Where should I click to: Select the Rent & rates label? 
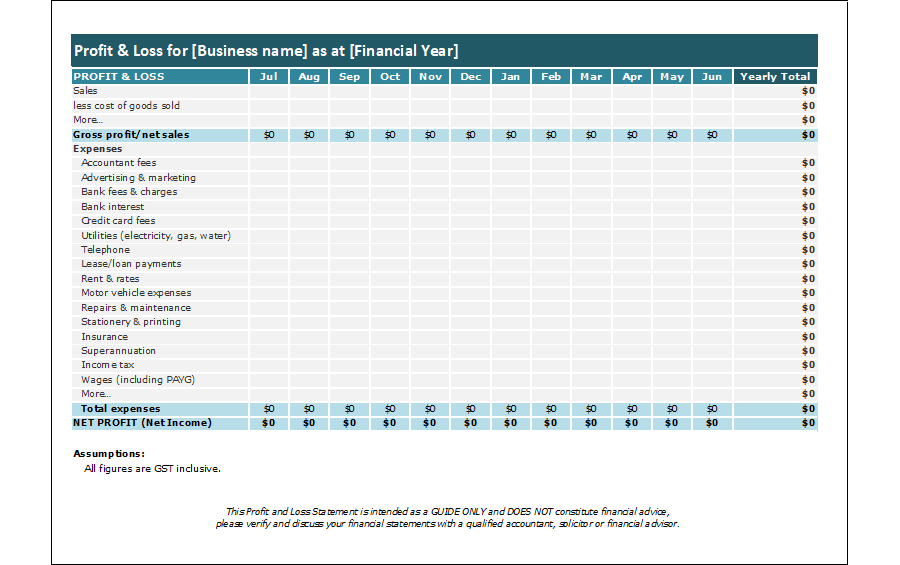[110, 278]
